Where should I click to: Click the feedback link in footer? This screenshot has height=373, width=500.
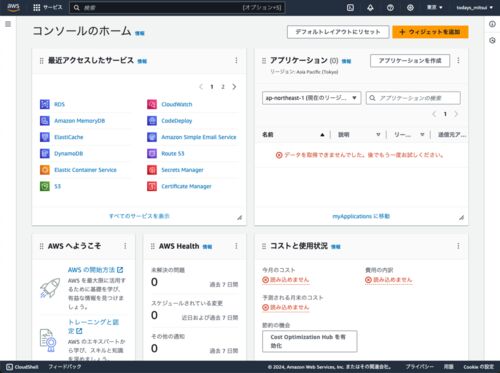[65, 367]
